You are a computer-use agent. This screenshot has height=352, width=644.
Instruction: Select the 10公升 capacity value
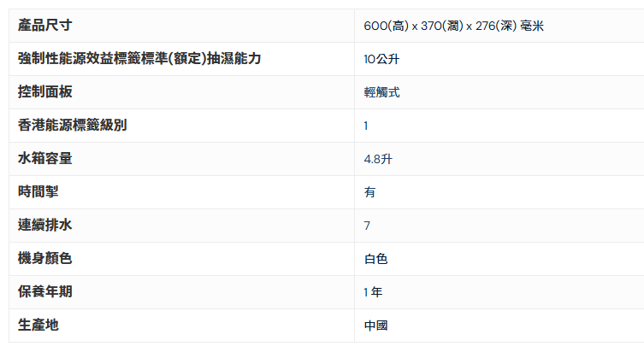(381, 59)
